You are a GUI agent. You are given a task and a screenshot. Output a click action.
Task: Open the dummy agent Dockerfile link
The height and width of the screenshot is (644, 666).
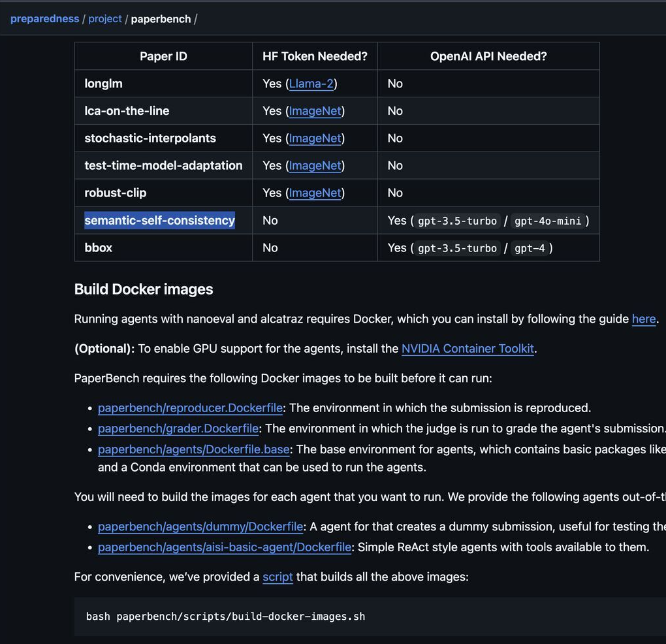[200, 526]
